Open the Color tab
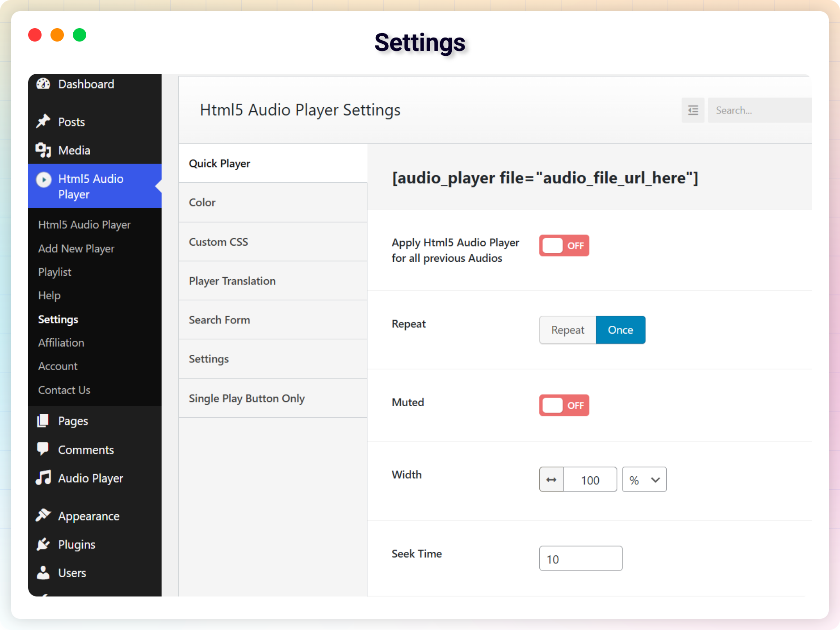Image resolution: width=840 pixels, height=630 pixels. (x=273, y=202)
